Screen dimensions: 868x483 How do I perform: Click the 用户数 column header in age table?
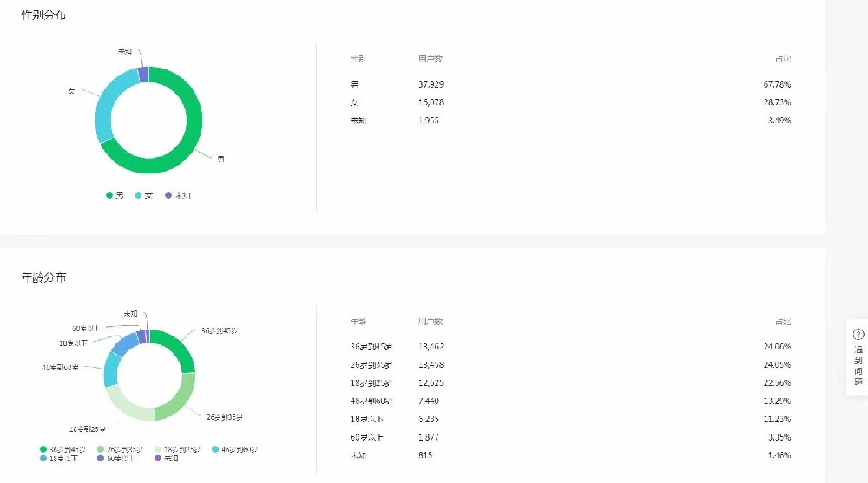click(431, 322)
